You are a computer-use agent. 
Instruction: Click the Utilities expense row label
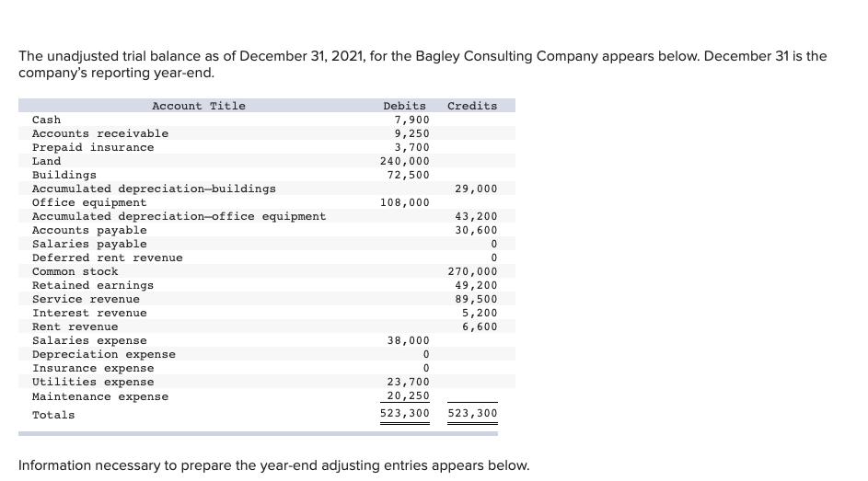pos(93,382)
